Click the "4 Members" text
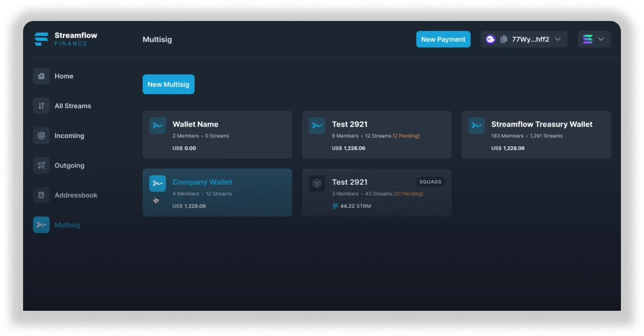644x336 pixels. pos(186,194)
